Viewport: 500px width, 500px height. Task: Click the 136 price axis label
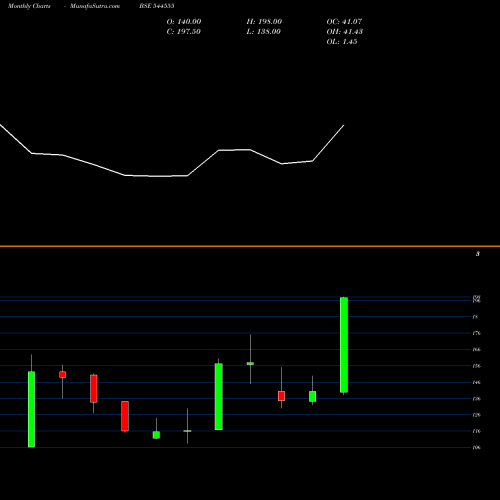coord(477,399)
